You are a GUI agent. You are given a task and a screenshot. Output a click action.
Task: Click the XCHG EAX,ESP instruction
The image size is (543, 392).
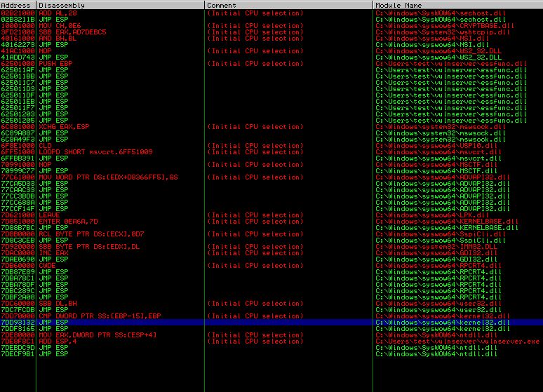64,127
